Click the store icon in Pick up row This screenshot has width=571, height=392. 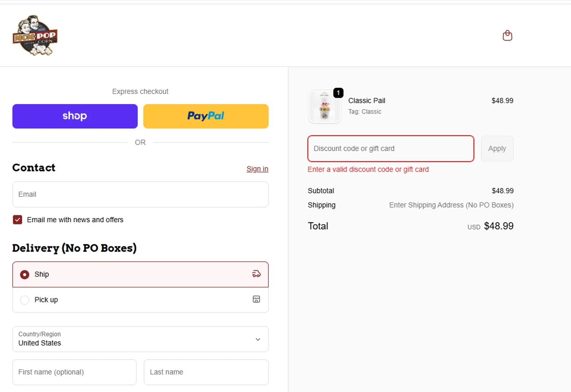(256, 299)
